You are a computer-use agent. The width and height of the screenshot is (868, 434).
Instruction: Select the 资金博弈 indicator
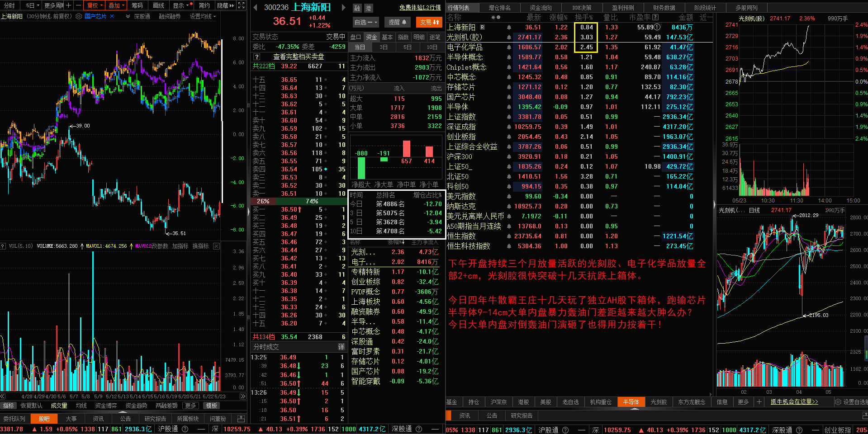106,406
